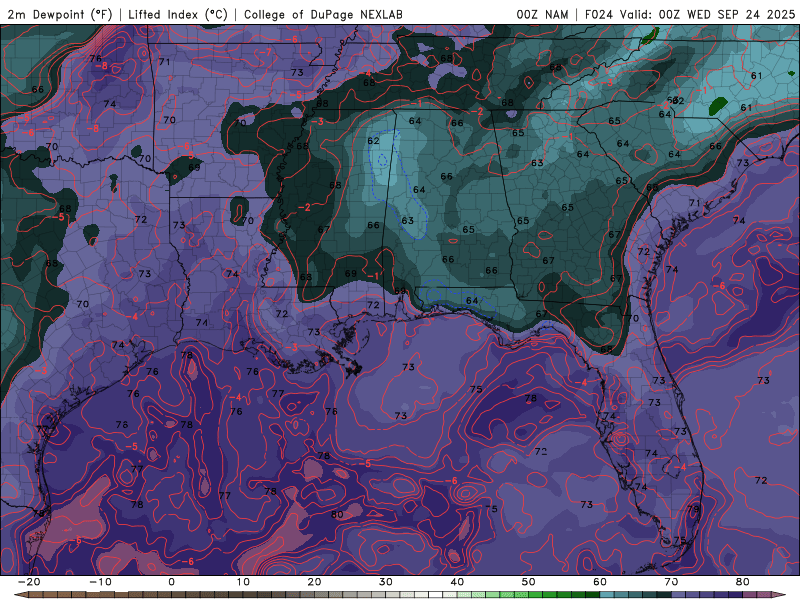The width and height of the screenshot is (800, 600).
Task: Click the right arrow end of the color bar
Action: point(779,595)
